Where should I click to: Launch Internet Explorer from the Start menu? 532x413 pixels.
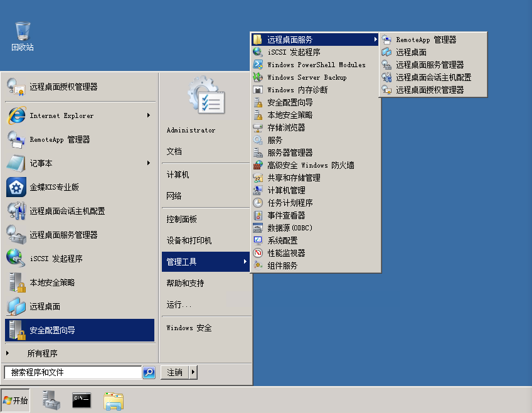coord(80,115)
